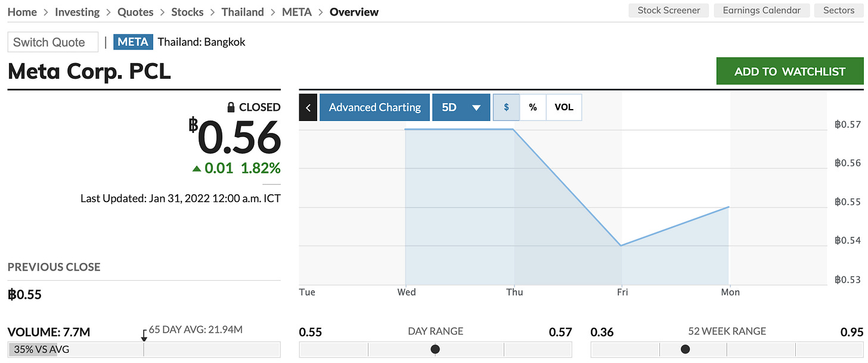Image resolution: width=868 pixels, height=363 pixels.
Task: Click the blue META ticker badge
Action: (x=134, y=42)
